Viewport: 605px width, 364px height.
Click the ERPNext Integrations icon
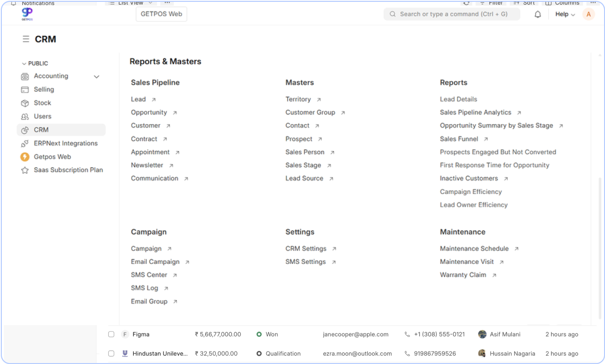point(25,144)
